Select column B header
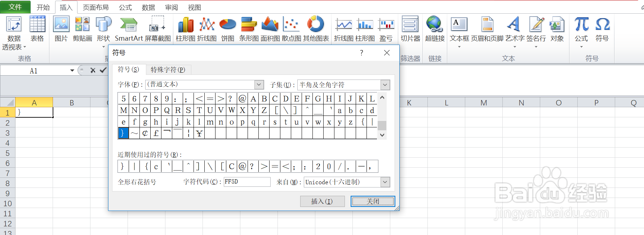The width and height of the screenshot is (644, 235). tap(72, 103)
